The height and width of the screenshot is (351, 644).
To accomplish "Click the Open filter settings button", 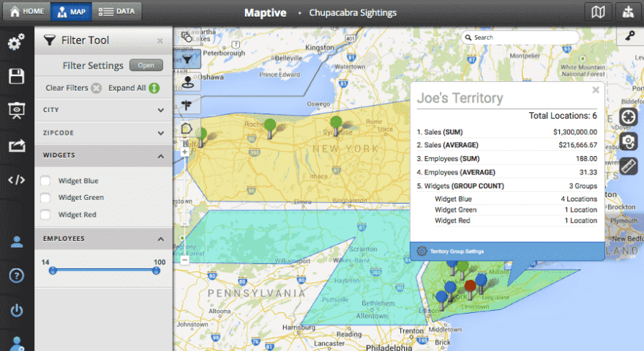I will [146, 65].
